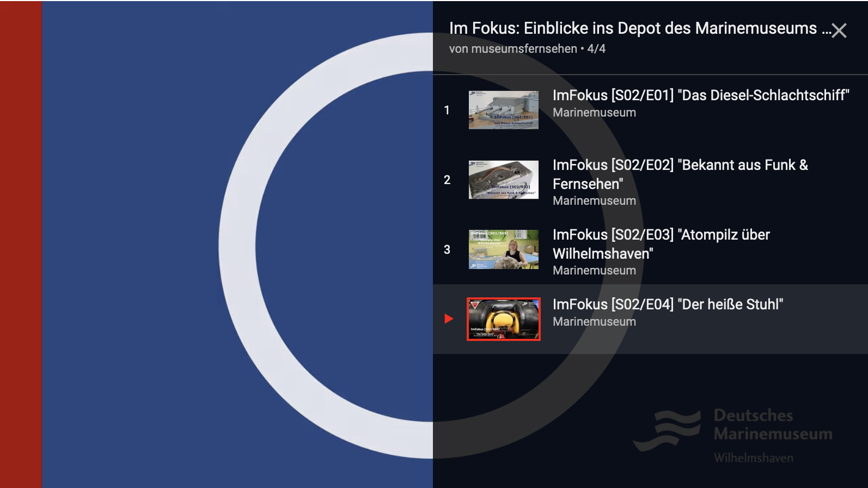Click playlist position number 3
This screenshot has height=488, width=868.
[x=447, y=250]
